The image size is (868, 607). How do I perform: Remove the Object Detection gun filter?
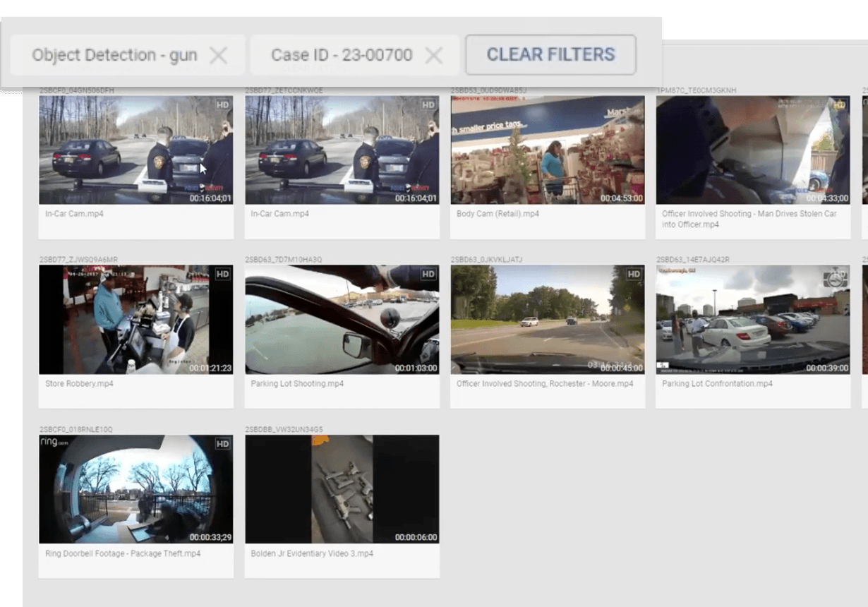[219, 56]
